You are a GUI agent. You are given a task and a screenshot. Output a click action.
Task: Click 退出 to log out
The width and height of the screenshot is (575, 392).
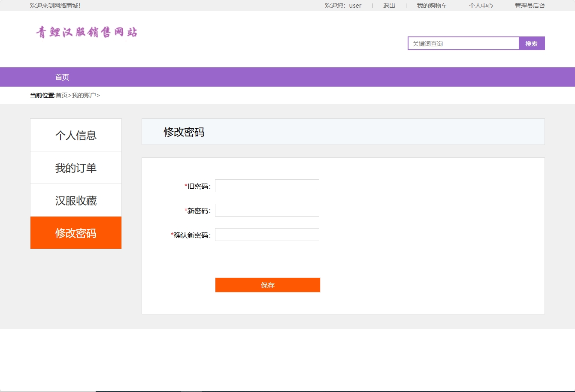[x=388, y=6]
